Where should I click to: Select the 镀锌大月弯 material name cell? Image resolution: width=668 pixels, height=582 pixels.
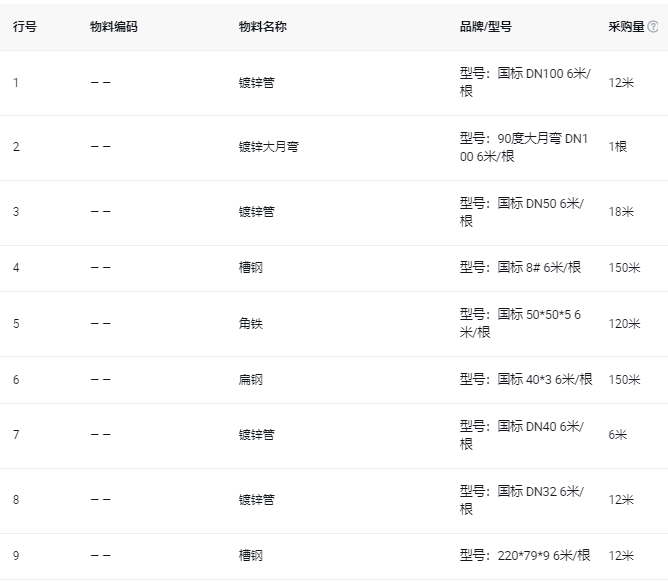(268, 147)
